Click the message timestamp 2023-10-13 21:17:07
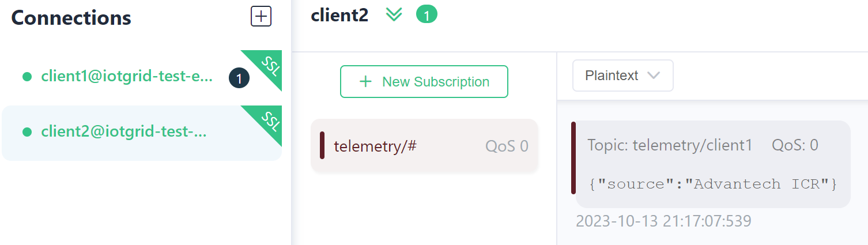The image size is (868, 245). [x=663, y=221]
